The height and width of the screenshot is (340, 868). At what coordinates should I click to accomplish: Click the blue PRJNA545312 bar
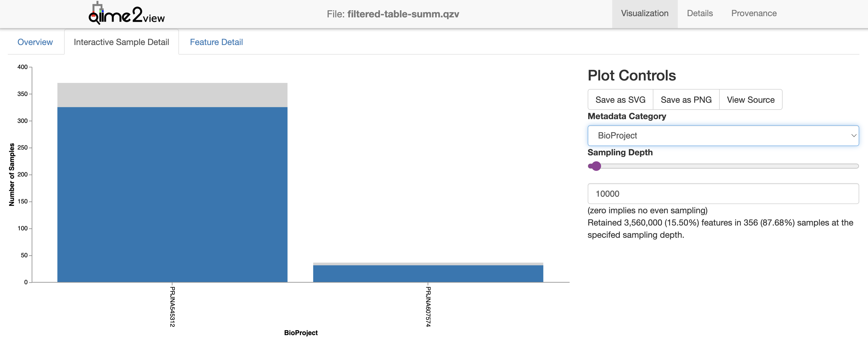(172, 194)
